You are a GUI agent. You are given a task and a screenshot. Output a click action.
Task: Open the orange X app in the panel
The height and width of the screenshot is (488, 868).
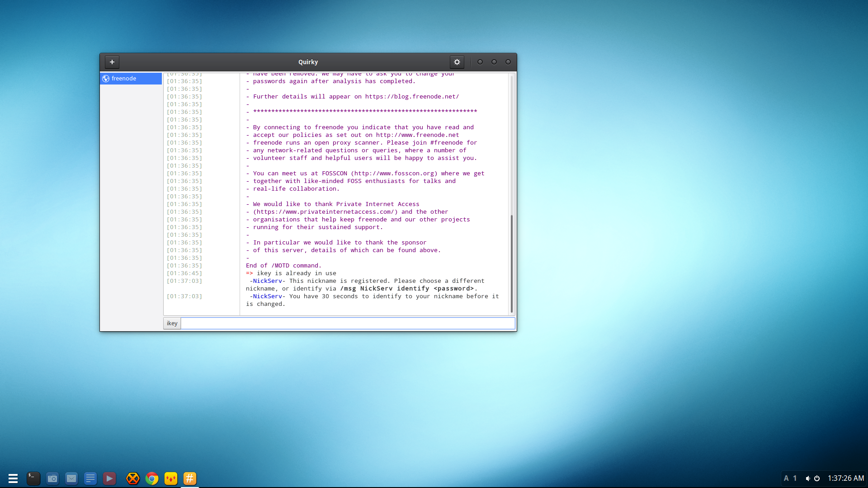tap(133, 479)
